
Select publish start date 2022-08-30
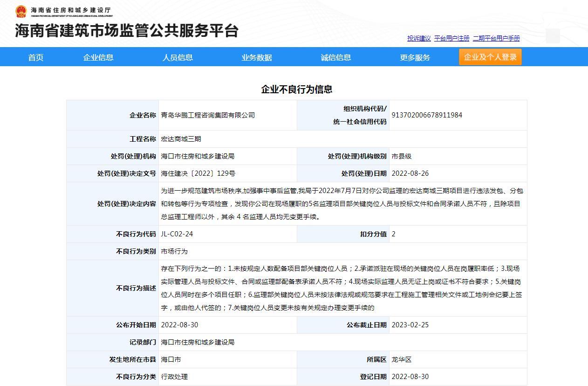pos(179,325)
